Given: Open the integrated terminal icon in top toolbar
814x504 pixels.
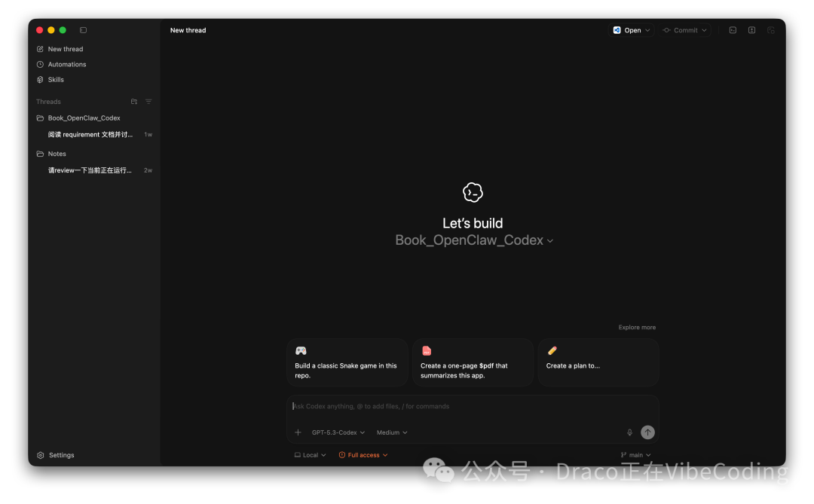Looking at the screenshot, I should pyautogui.click(x=732, y=29).
